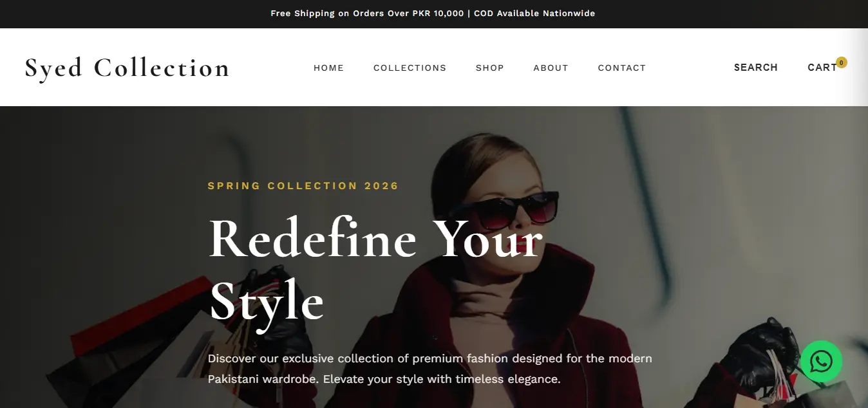Click the Syed Collection brand name
868x408 pixels.
click(127, 67)
